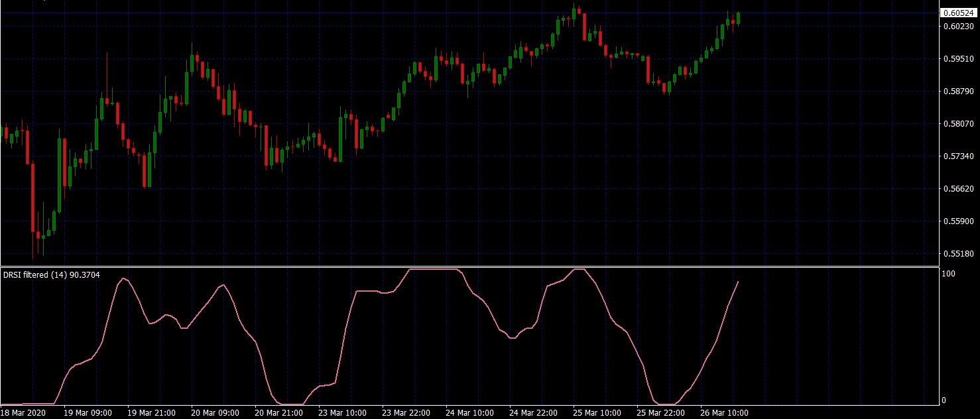The image size is (980, 419).
Task: Click the 20 Mar 09:00 time label
Action: pyautogui.click(x=215, y=413)
